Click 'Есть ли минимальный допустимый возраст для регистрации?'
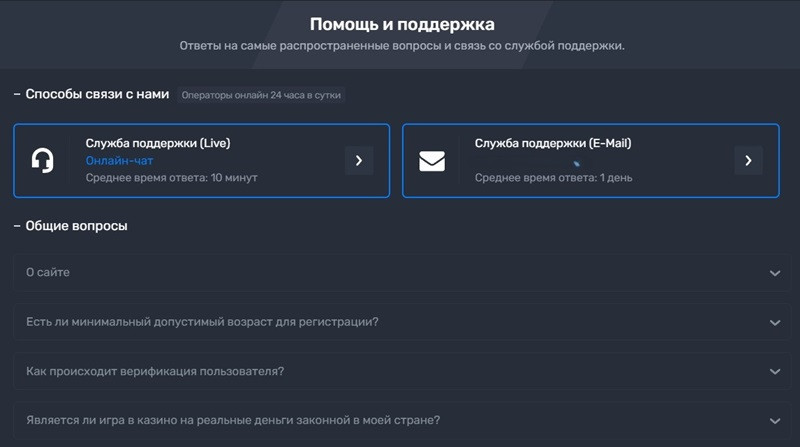 (x=203, y=322)
